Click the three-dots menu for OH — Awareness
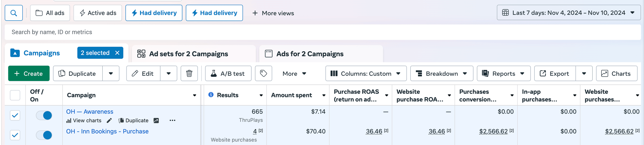The image size is (644, 145). coord(172,121)
